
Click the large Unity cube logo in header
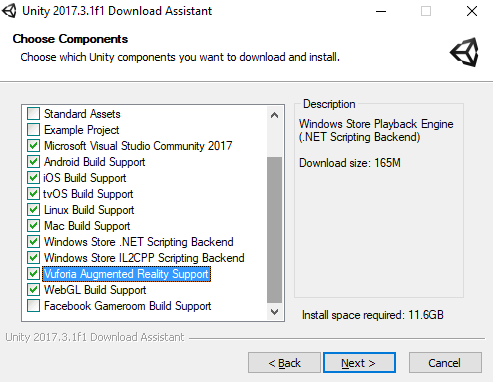465,52
